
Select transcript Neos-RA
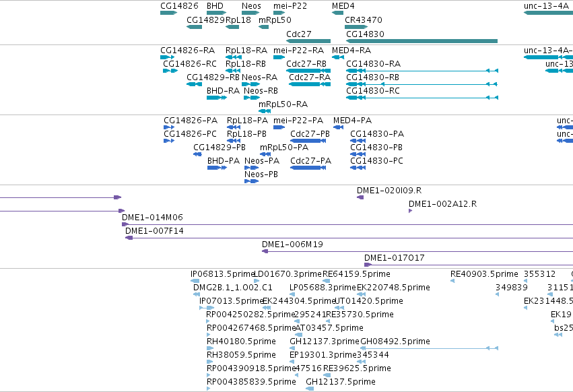250,84
